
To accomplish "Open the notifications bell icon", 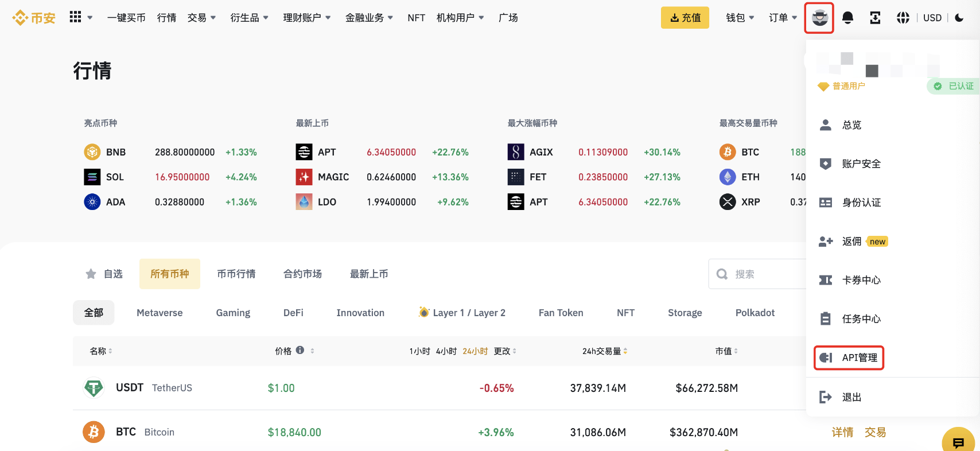I will pos(847,18).
